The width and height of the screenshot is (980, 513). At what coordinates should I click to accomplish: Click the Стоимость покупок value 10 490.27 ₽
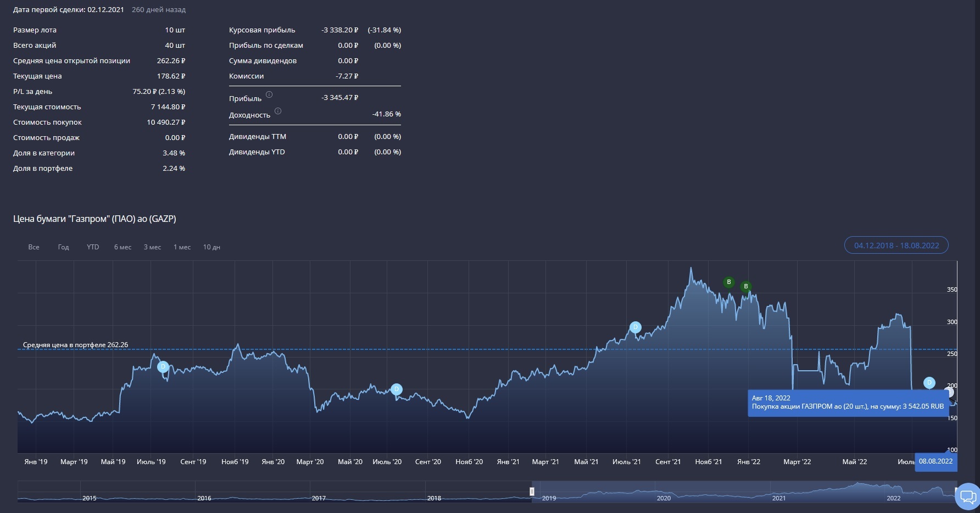[166, 122]
